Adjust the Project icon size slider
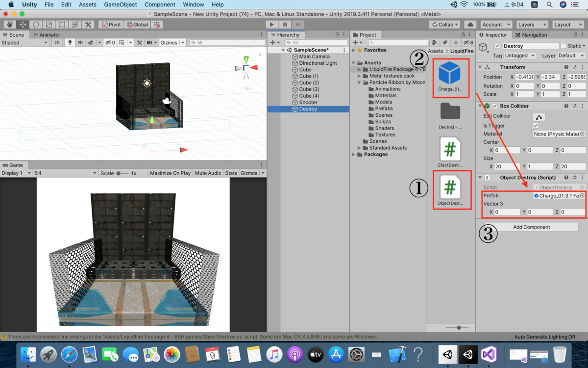 [x=459, y=327]
